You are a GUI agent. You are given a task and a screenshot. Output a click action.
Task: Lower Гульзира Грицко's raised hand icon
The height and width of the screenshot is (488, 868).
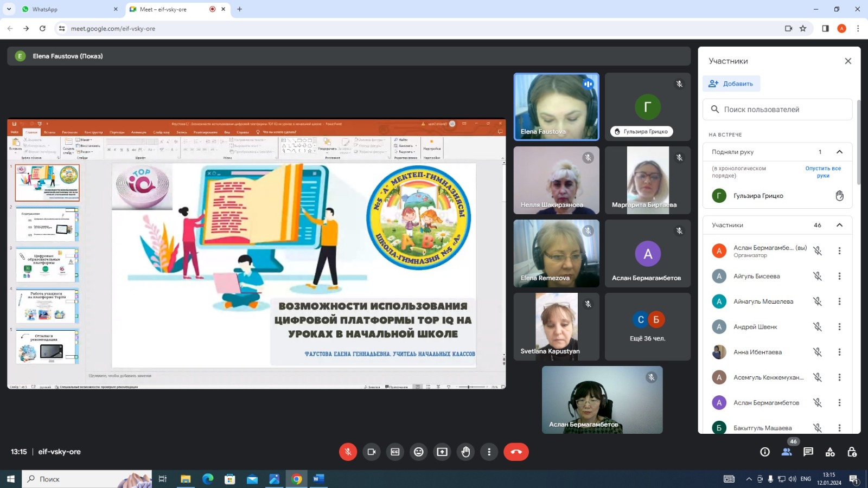pos(839,196)
